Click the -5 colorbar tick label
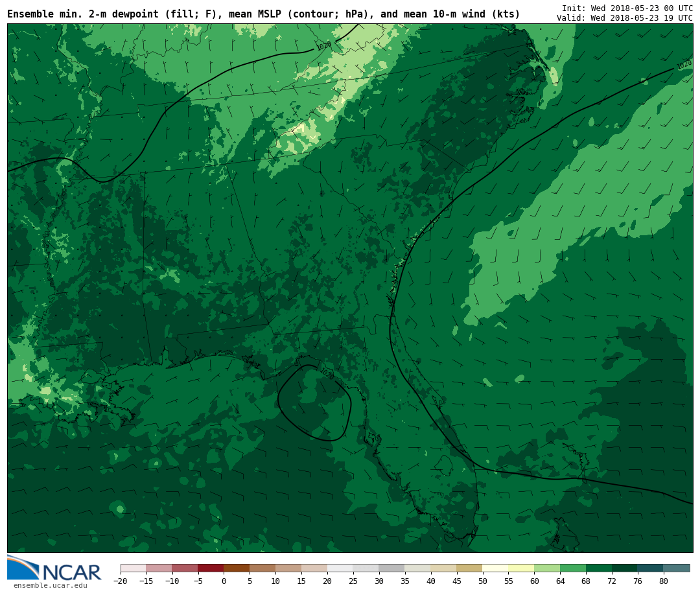Image resolution: width=700 pixels, height=593 pixels. [198, 581]
